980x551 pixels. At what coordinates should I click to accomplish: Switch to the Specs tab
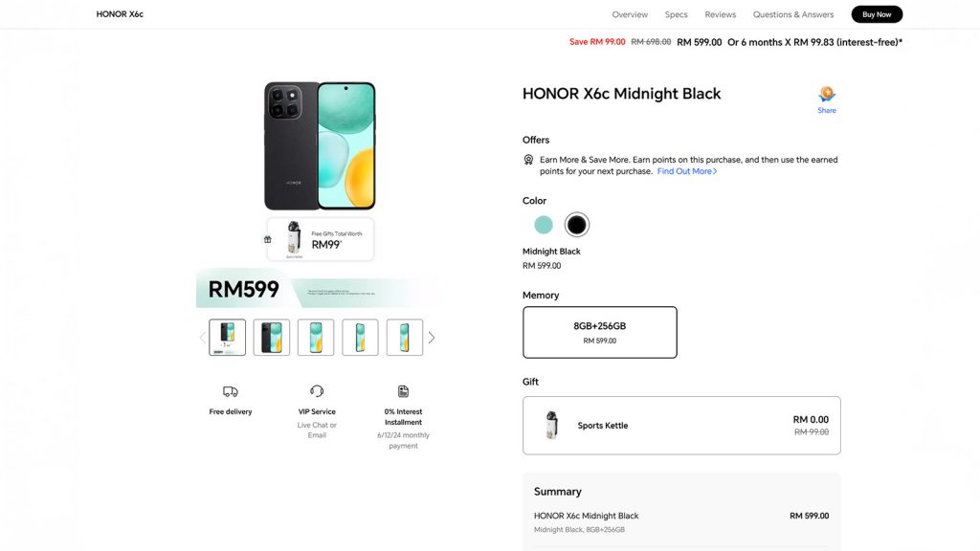[677, 14]
